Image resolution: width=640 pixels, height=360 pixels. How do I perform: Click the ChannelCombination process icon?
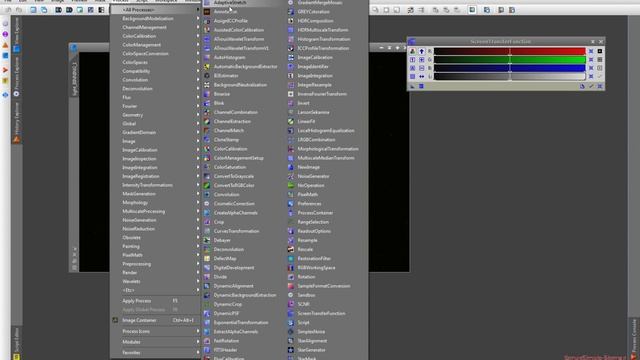207,112
